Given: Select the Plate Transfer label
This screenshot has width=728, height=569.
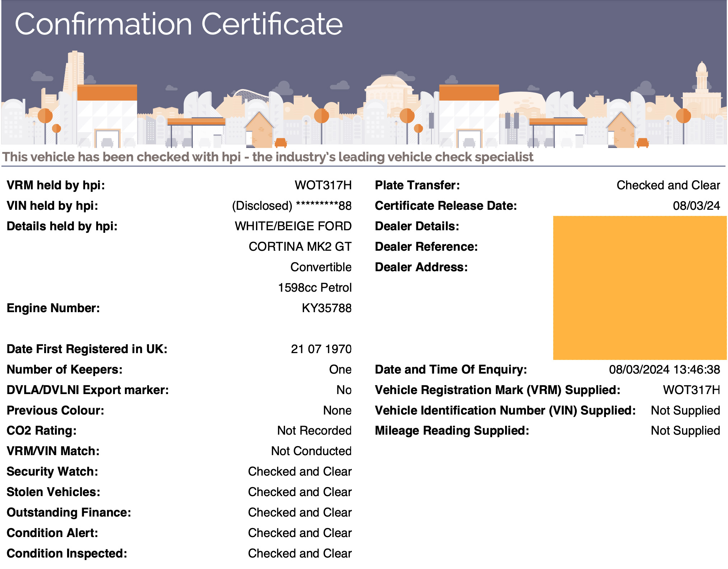Looking at the screenshot, I should click(x=417, y=185).
